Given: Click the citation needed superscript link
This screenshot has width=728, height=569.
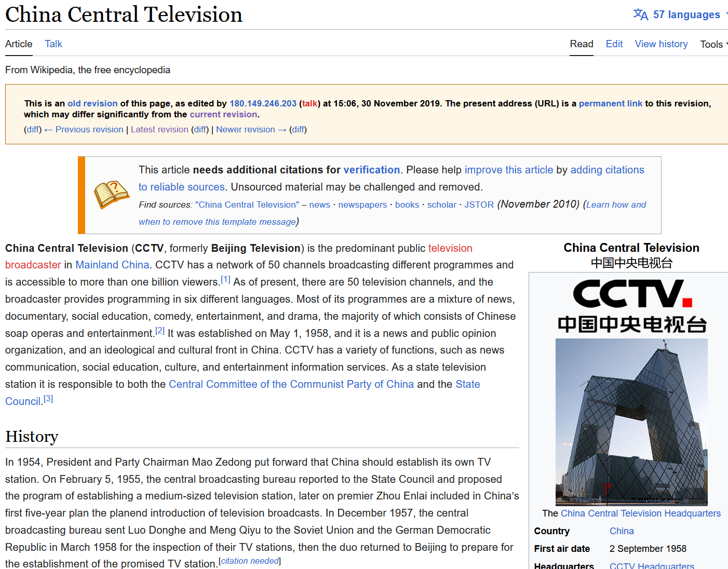Looking at the screenshot, I should (x=250, y=561).
